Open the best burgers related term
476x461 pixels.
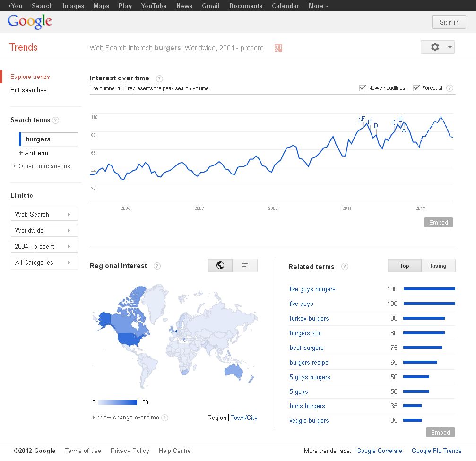click(307, 348)
